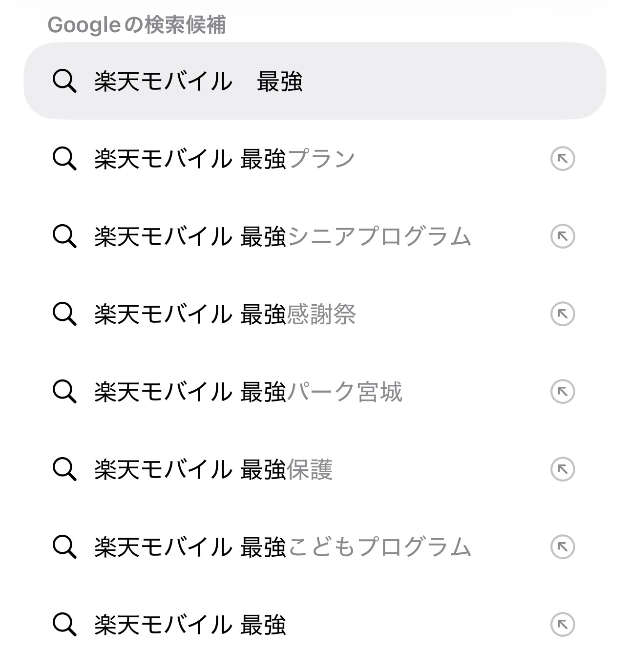Tap the highlighted top 楽天モバイル 最強 query text
The image size is (630, 672).
tap(198, 82)
